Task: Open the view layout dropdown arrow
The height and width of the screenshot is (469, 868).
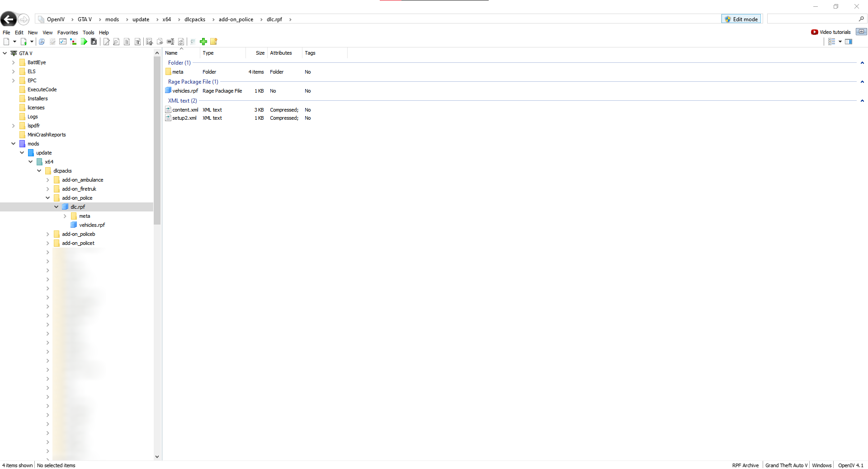Action: [840, 42]
